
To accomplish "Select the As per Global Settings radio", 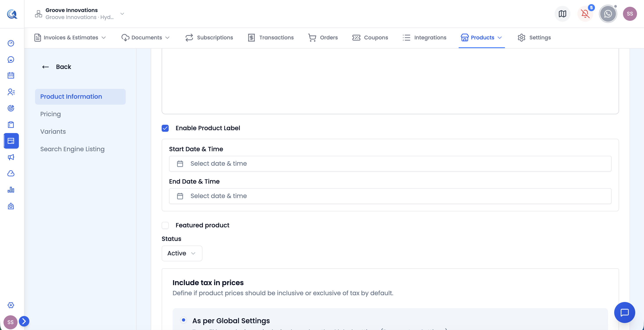I will coord(184,320).
